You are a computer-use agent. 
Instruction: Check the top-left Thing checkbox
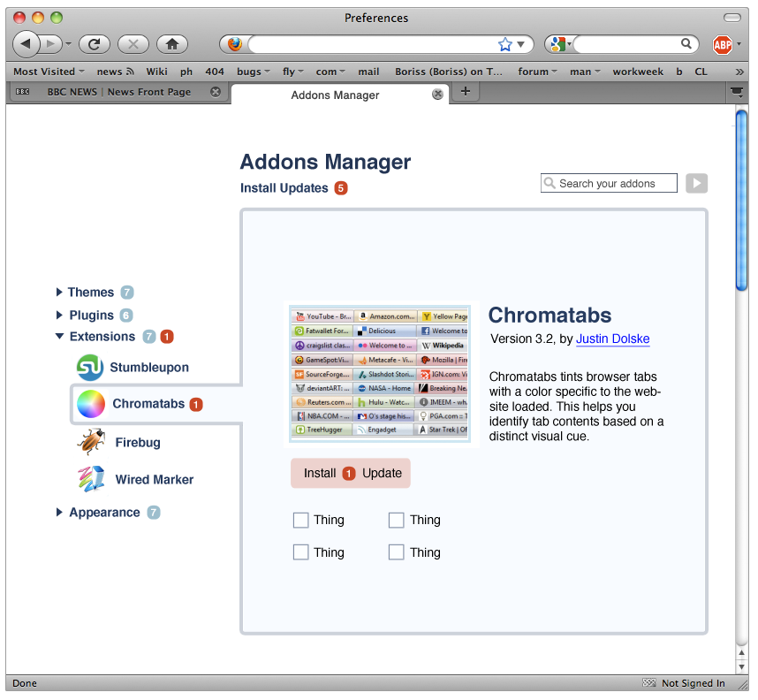(300, 520)
